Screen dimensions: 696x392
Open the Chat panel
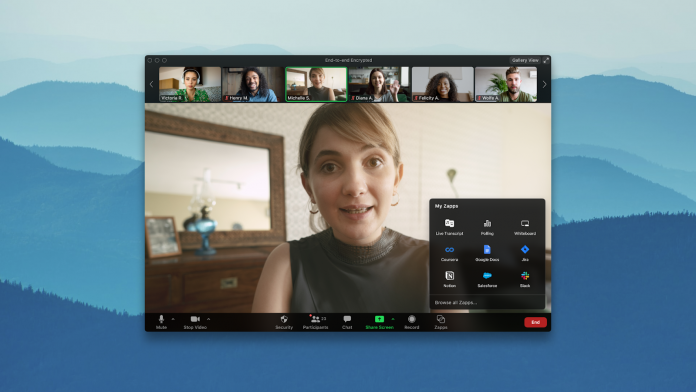click(x=347, y=322)
